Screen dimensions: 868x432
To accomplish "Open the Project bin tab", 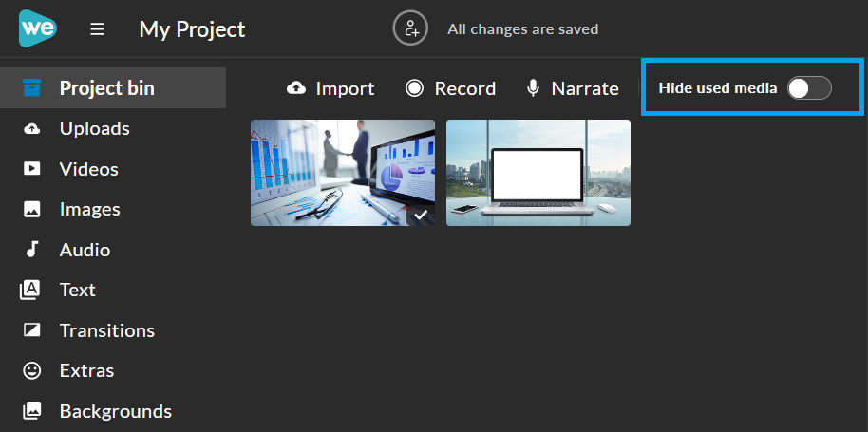I will pyautogui.click(x=113, y=88).
